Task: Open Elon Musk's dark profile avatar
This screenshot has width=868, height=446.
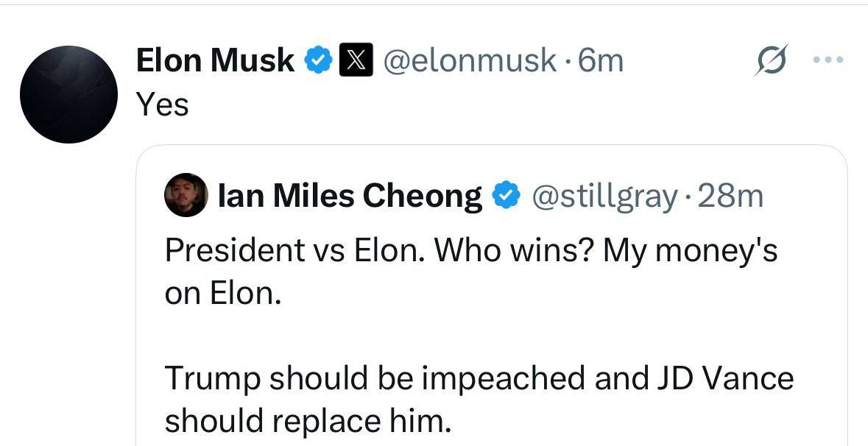Action: [68, 94]
